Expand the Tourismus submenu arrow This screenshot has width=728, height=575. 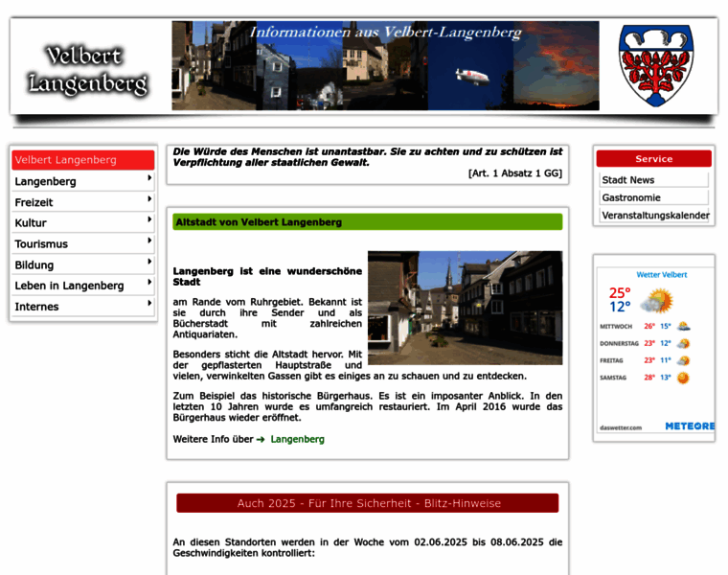click(149, 241)
